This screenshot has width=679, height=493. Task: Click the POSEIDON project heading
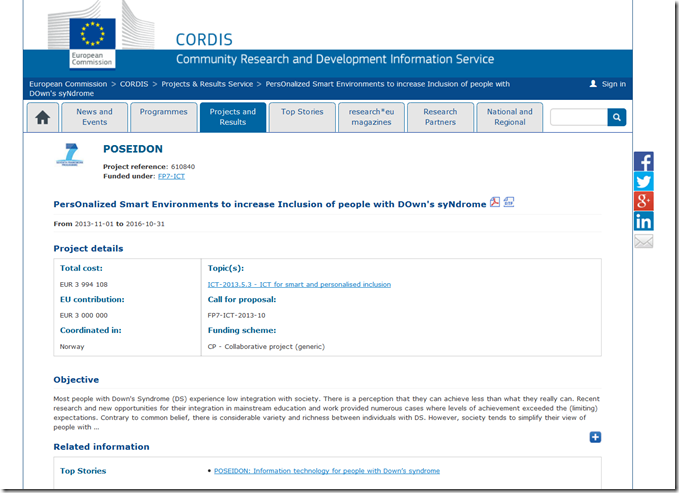point(133,149)
